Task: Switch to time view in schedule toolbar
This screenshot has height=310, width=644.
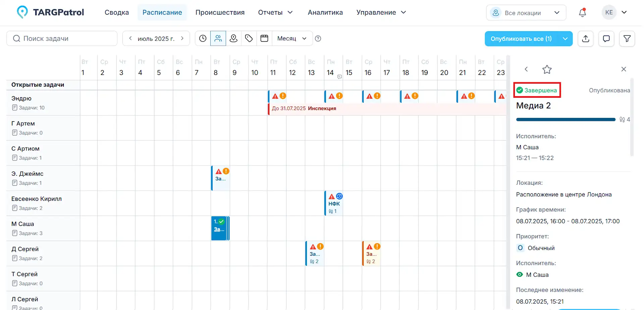Action: (203, 38)
